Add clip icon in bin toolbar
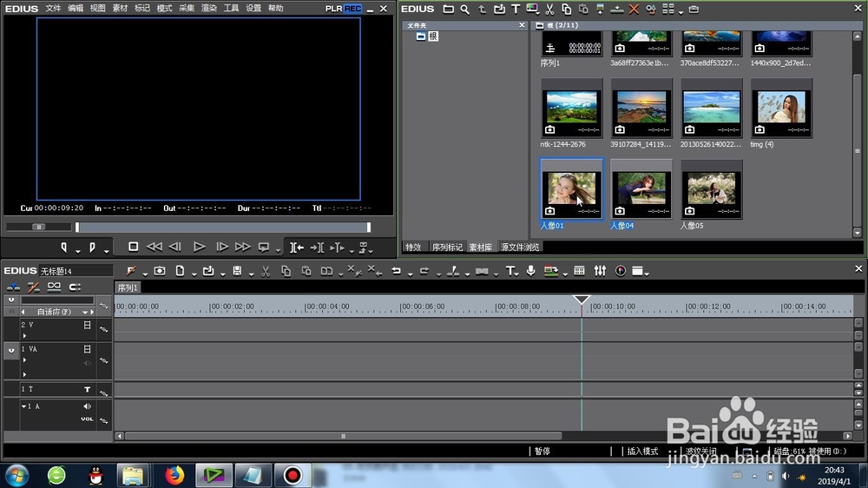 coord(499,9)
